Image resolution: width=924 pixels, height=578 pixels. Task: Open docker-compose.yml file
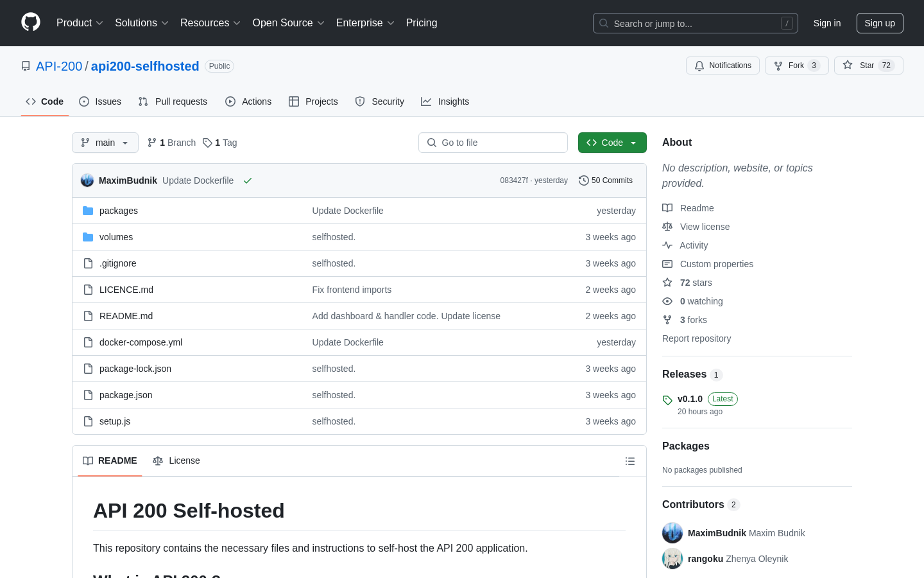[x=141, y=342]
